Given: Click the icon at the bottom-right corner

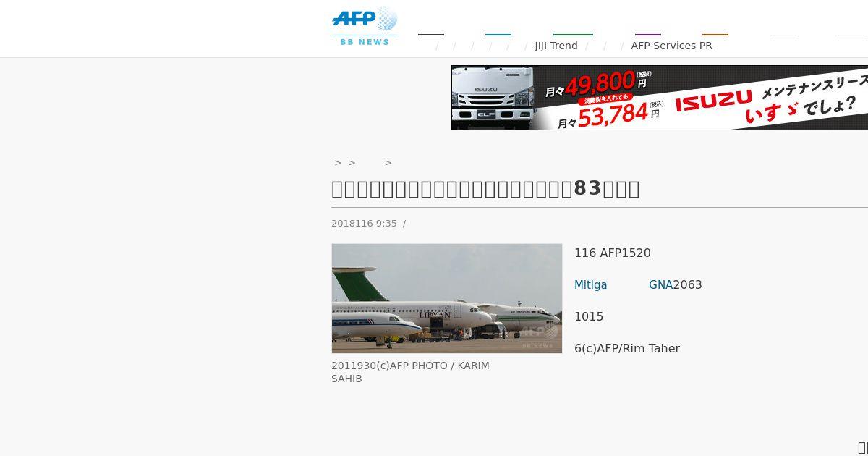Looking at the screenshot, I should [x=862, y=447].
